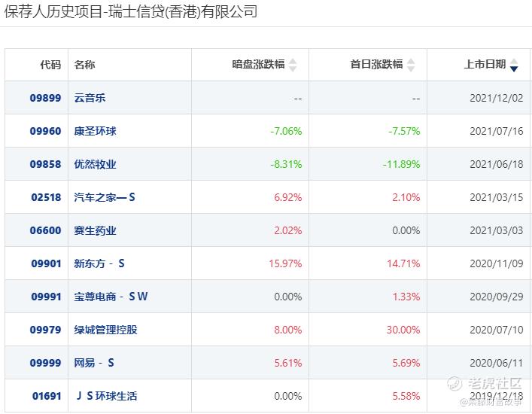This screenshot has width=532, height=414.
Task: Open 汽车之家—S stock entry
Action: pos(105,197)
